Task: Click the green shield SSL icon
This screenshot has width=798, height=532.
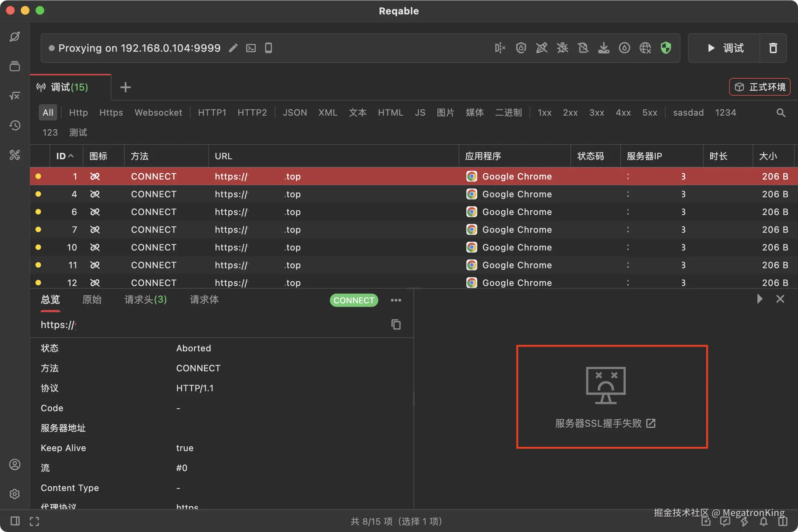Action: pyautogui.click(x=666, y=48)
